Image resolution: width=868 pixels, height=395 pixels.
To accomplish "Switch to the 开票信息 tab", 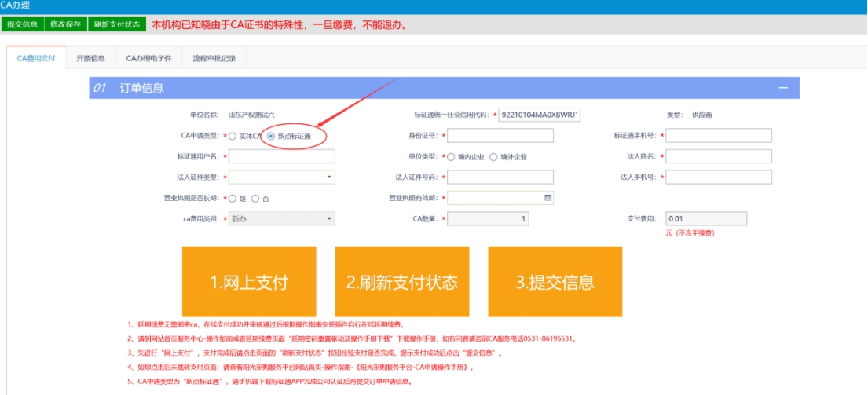I will pyautogui.click(x=91, y=58).
